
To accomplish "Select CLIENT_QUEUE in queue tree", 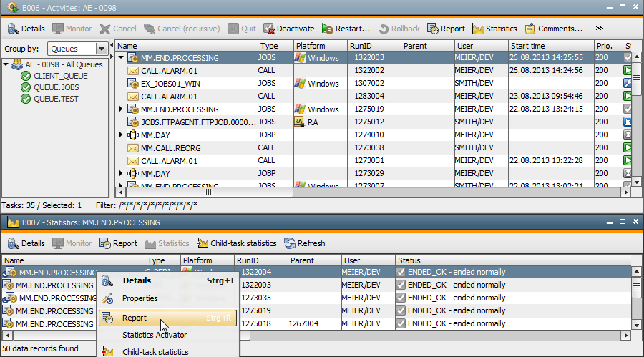I will pos(61,76).
